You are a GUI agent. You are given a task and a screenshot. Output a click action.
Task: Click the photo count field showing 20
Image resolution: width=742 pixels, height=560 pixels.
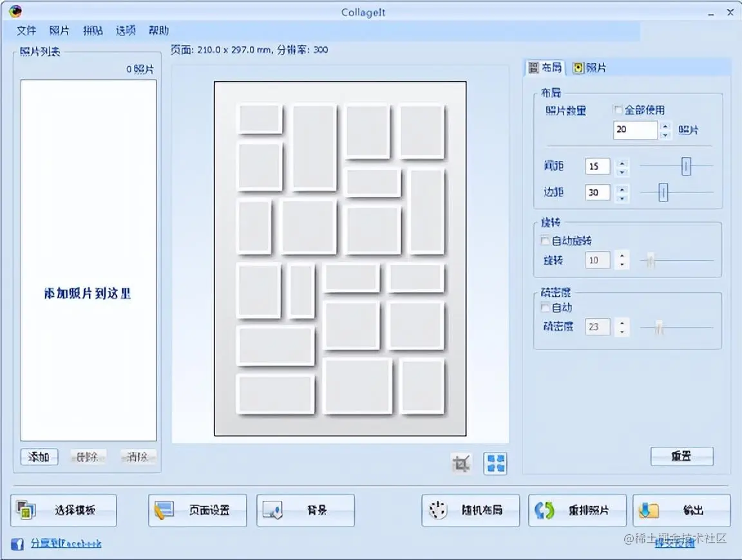click(x=636, y=129)
